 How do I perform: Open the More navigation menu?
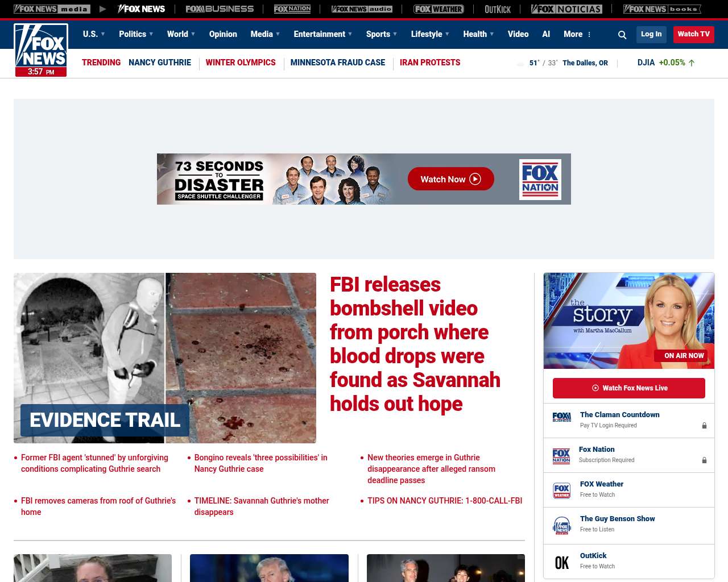[573, 34]
